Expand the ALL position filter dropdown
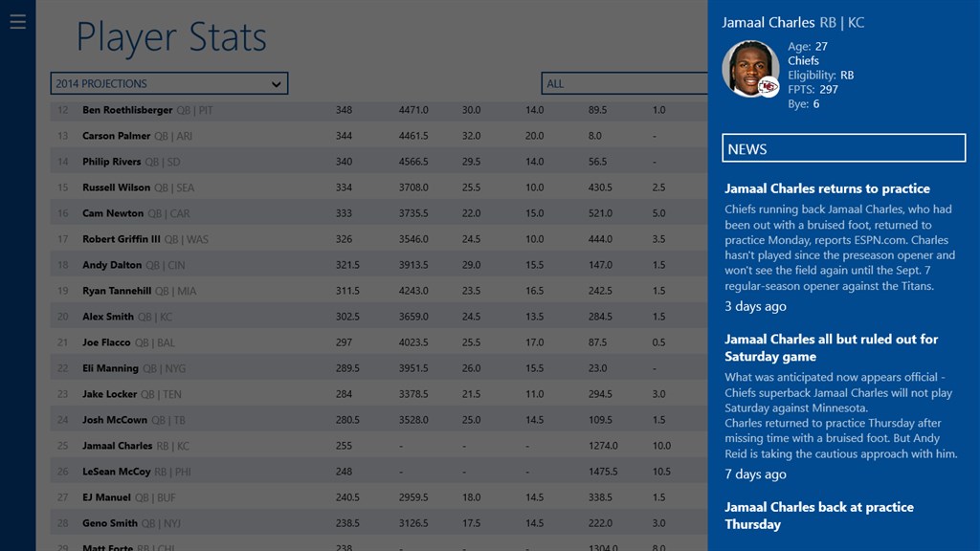Image resolution: width=980 pixels, height=551 pixels. [624, 84]
